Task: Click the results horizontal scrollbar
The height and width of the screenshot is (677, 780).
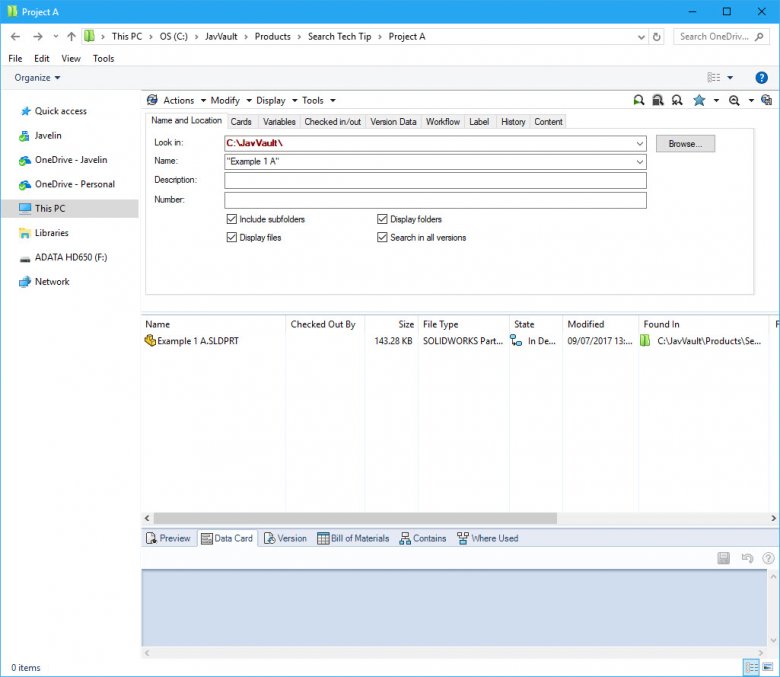Action: click(355, 518)
